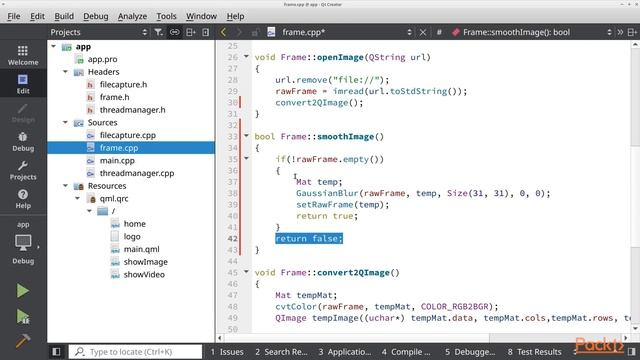The width and height of the screenshot is (640, 360).
Task: Click the editor horizontal scrollbar
Action: pyautogui.click(x=356, y=338)
